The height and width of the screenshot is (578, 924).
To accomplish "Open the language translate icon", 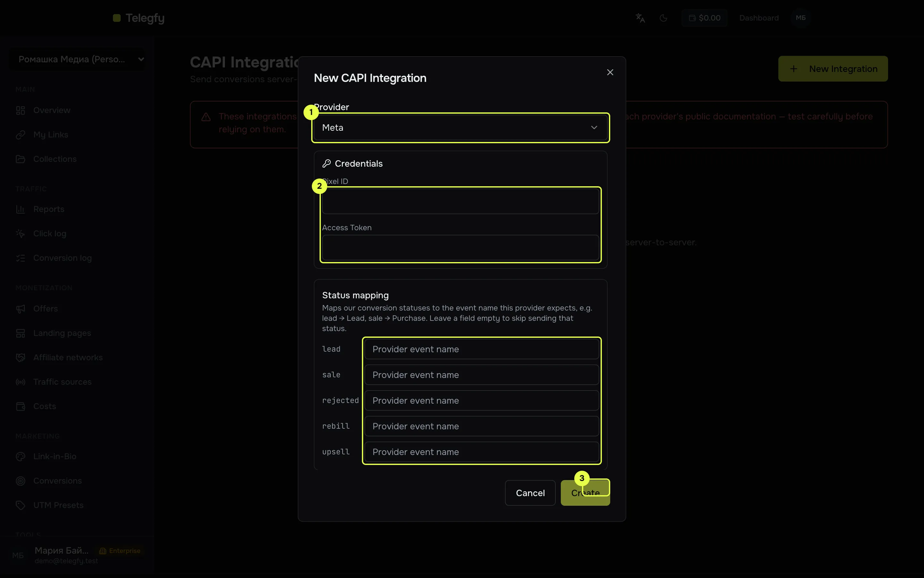I will [640, 18].
